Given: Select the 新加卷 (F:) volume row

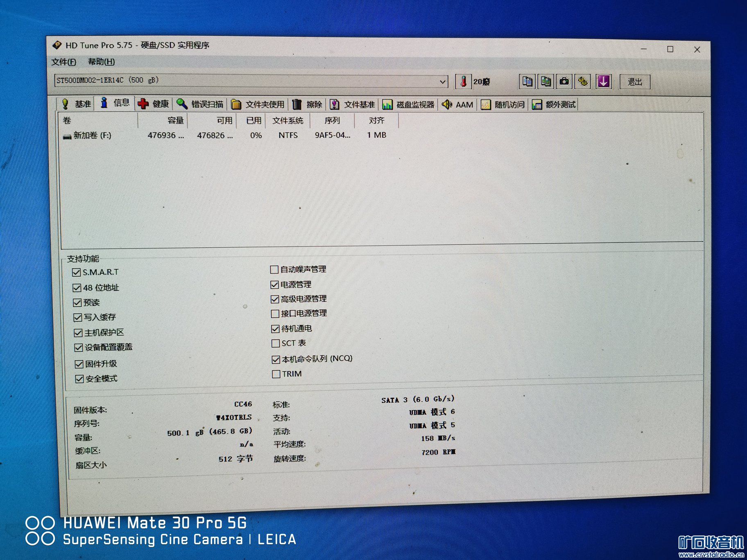Looking at the screenshot, I should [224, 135].
